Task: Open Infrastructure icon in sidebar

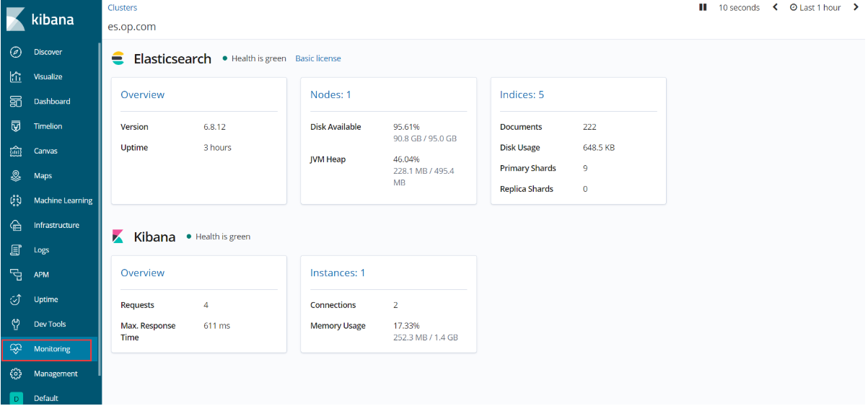Action: (x=16, y=226)
